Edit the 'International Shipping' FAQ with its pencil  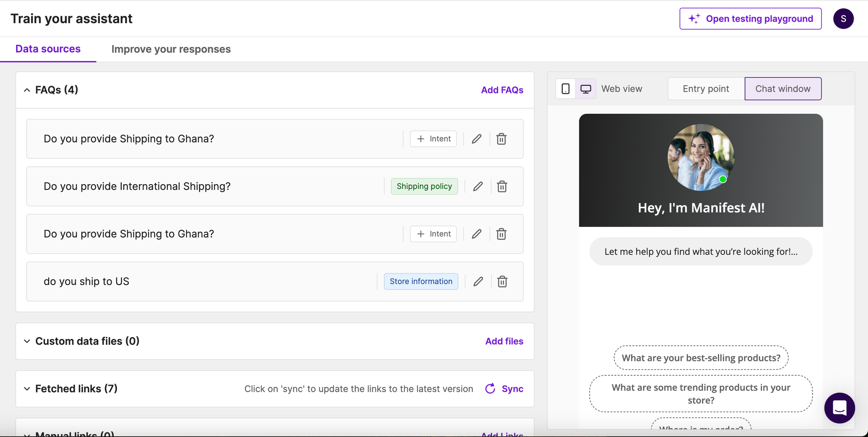478,186
